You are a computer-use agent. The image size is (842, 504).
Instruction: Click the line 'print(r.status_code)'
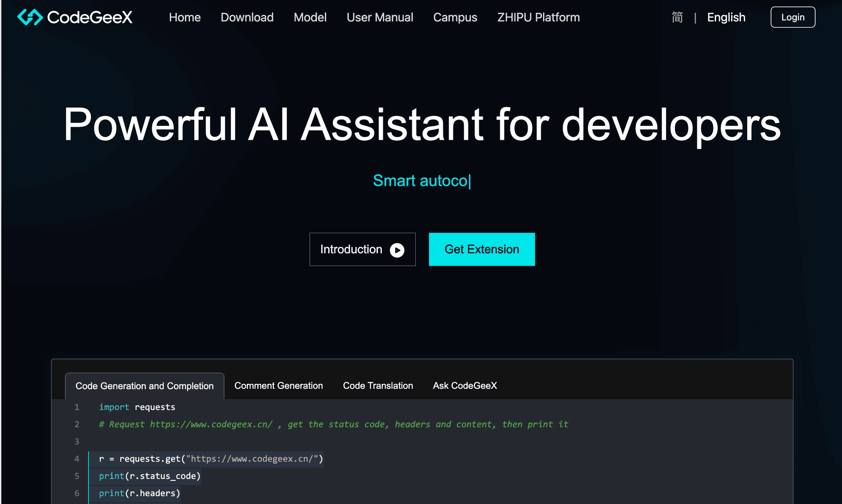150,476
